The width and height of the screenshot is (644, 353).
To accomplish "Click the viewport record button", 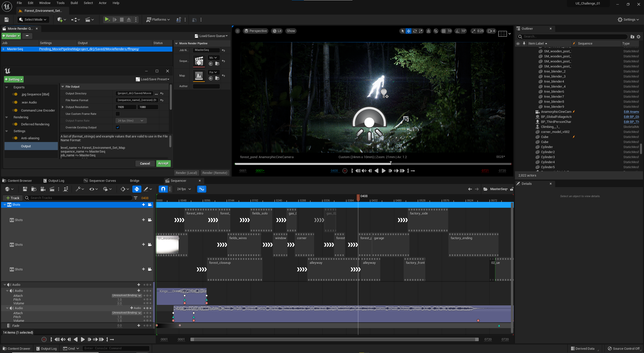I will [345, 171].
